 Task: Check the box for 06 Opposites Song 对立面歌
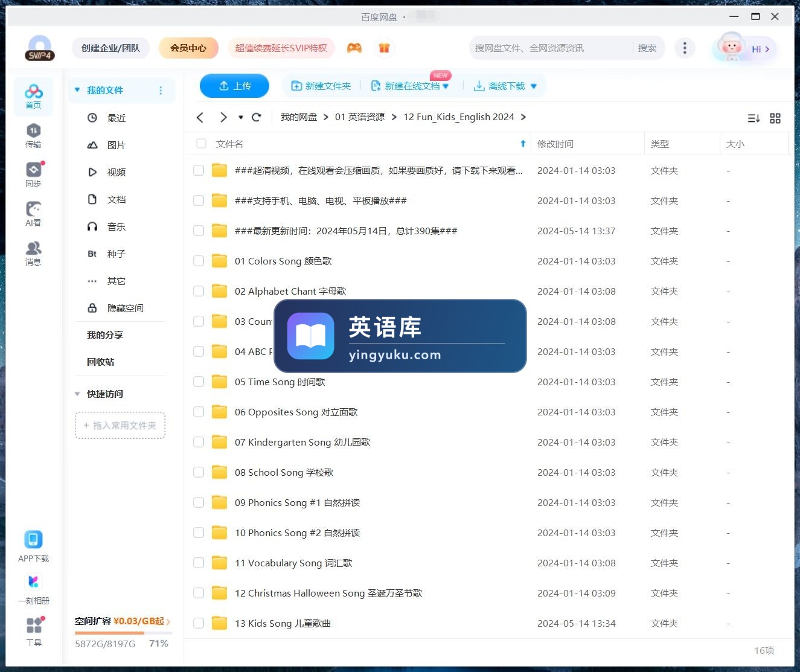pos(199,412)
